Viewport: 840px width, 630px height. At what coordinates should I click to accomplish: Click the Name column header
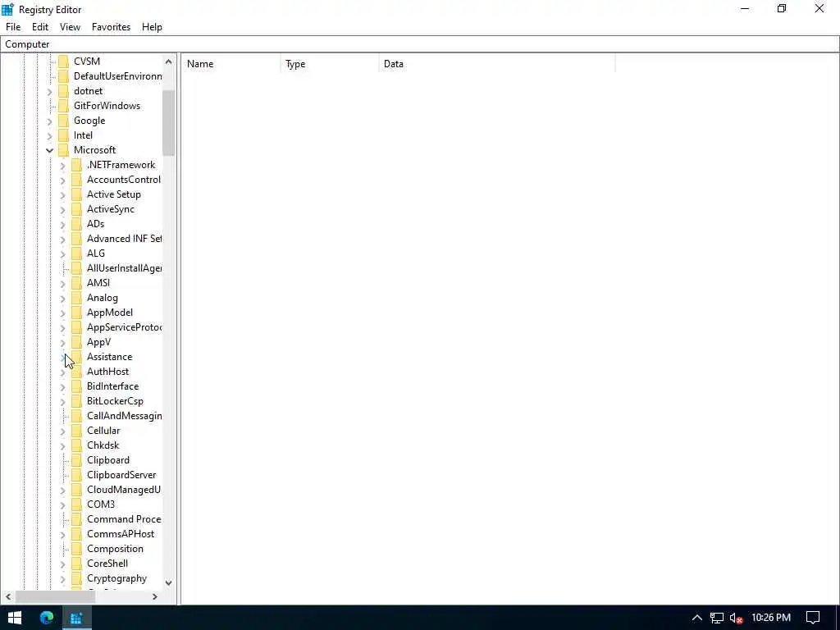231,64
